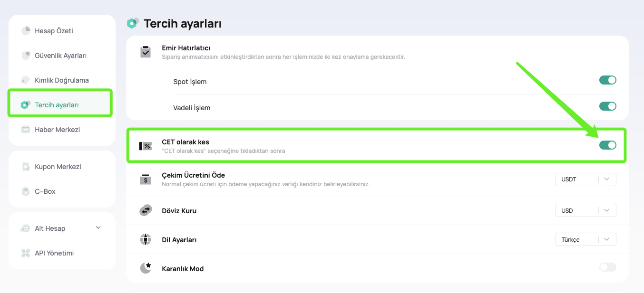Click the Emir Hatırlatıcı clipboard icon
This screenshot has width=644, height=293.
tap(146, 52)
